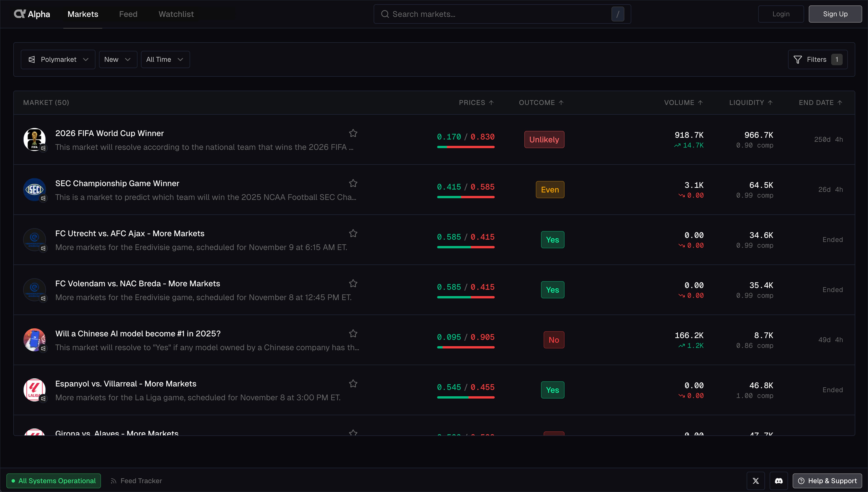The width and height of the screenshot is (868, 492).
Task: Star the Espanyol vs. Villarreal market
Action: pos(353,384)
